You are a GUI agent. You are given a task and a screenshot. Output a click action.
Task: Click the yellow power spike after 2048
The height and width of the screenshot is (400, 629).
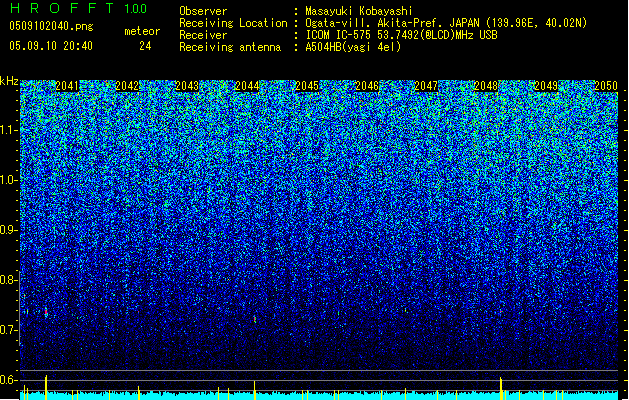click(x=501, y=388)
